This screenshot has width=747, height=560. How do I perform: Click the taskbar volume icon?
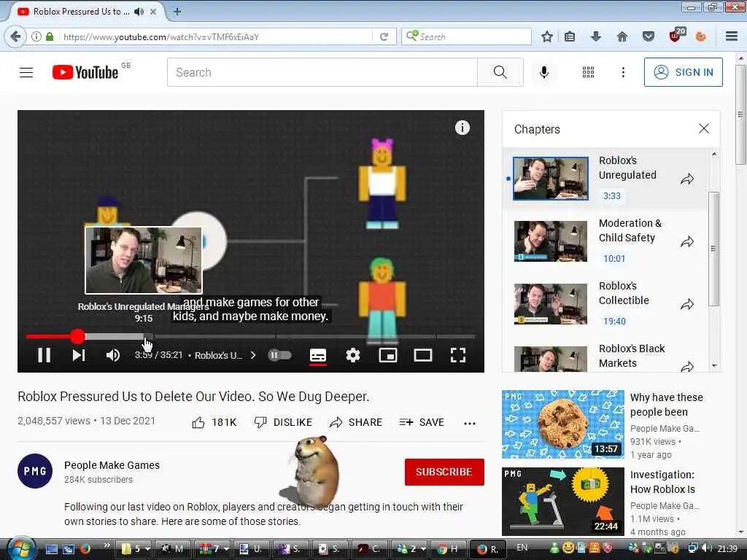coord(707,548)
